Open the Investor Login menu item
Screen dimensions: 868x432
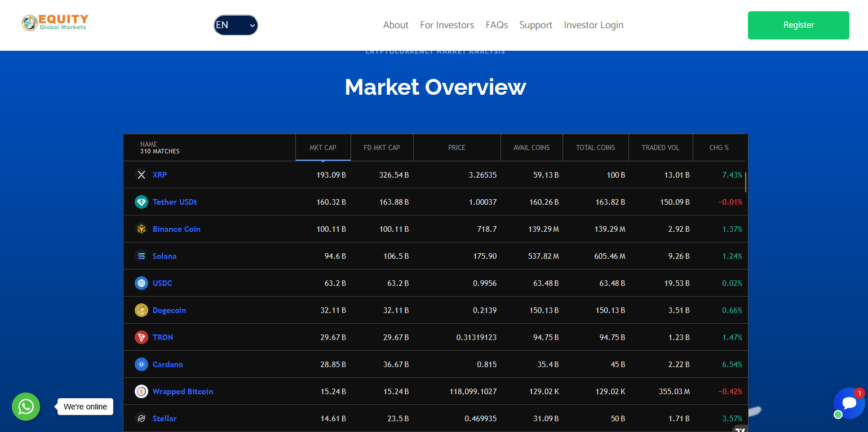point(594,25)
